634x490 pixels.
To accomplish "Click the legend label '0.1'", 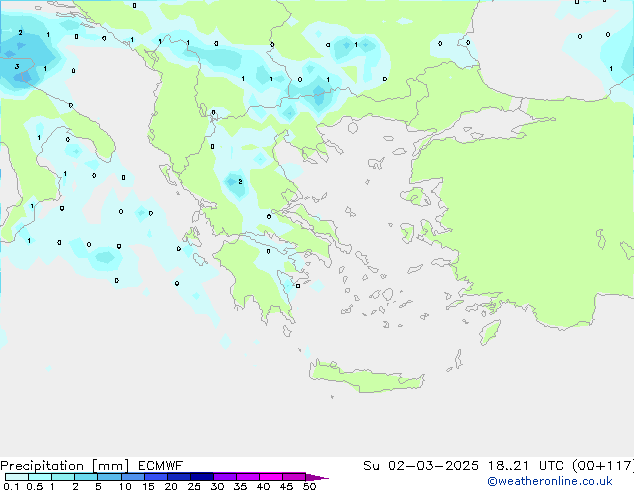I will click(x=11, y=486).
